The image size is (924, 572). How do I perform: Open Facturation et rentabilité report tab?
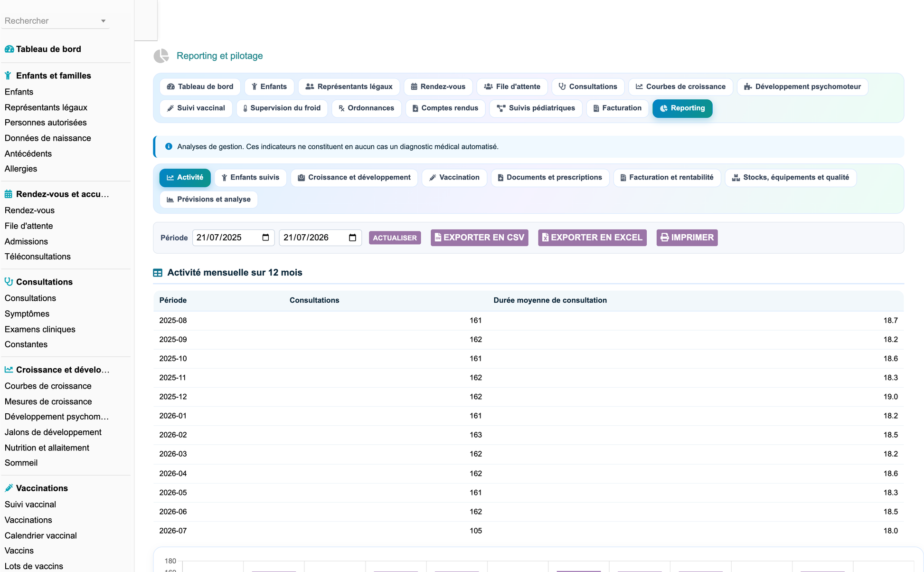coord(667,178)
